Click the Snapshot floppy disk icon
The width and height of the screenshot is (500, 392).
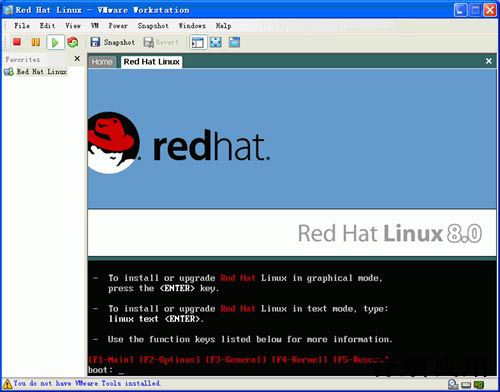pyautogui.click(x=95, y=42)
